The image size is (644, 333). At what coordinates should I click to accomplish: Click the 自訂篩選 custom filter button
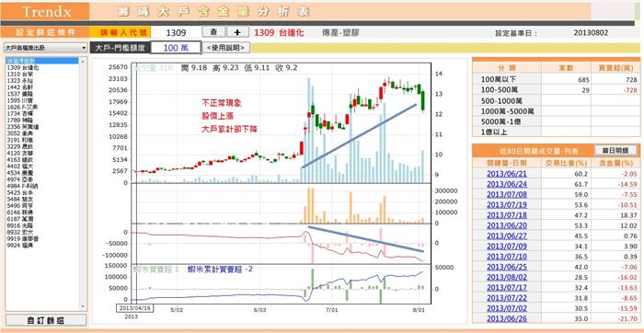[45, 320]
